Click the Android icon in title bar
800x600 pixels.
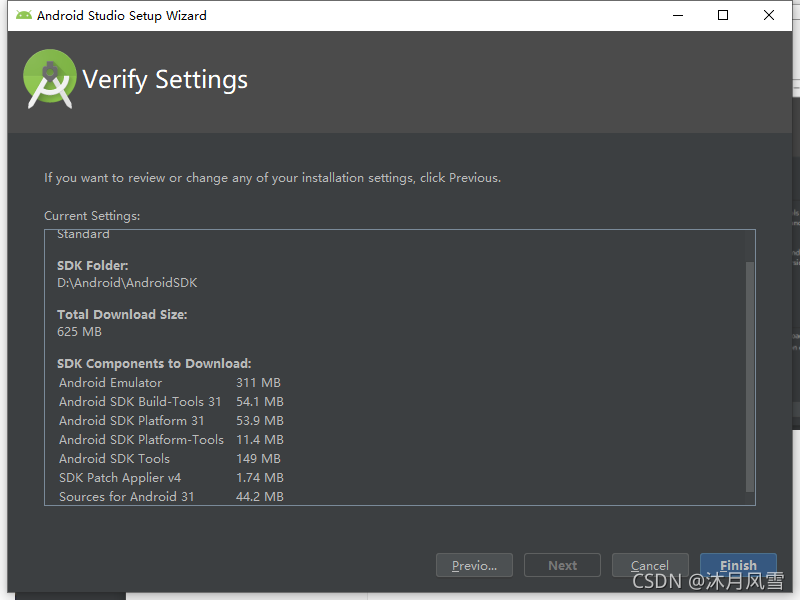(23, 15)
